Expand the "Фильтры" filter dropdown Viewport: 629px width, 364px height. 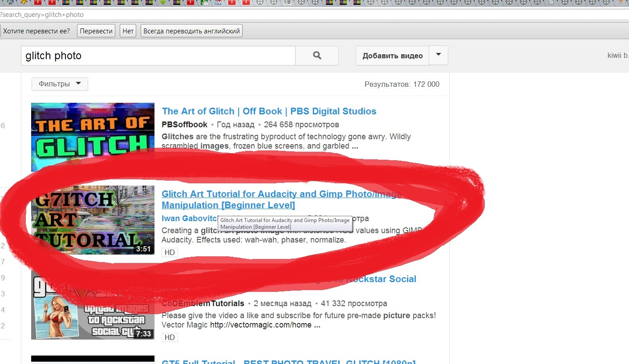(x=60, y=84)
